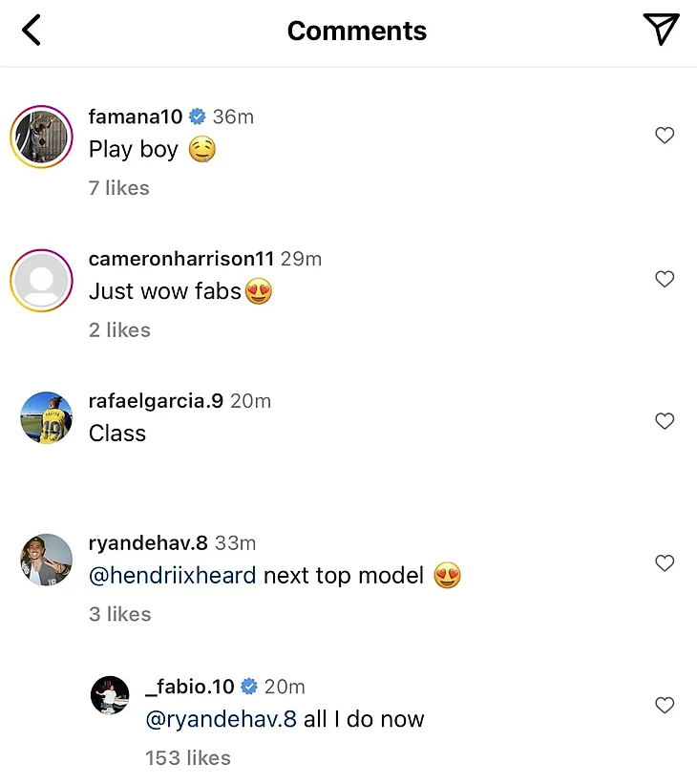Show "7 likes" on famana10's comment
The width and height of the screenshot is (697, 784).
119,188
